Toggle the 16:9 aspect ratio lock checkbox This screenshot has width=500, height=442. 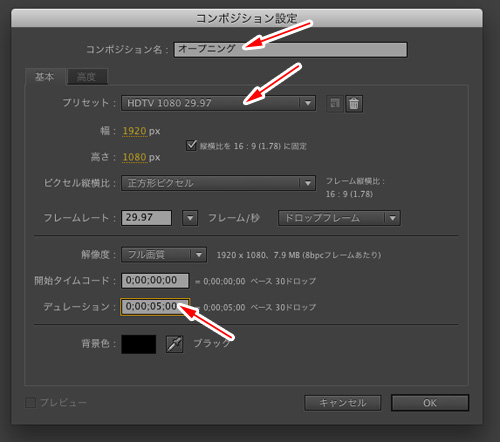[191, 145]
